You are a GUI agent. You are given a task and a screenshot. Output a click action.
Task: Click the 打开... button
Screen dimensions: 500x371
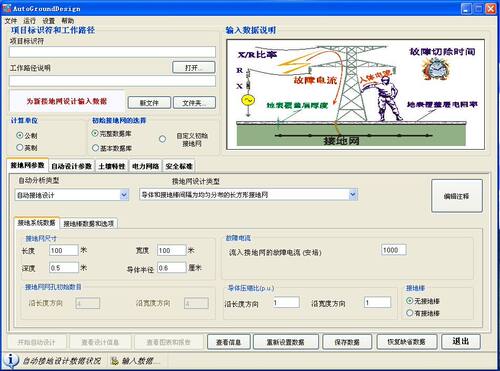point(194,67)
